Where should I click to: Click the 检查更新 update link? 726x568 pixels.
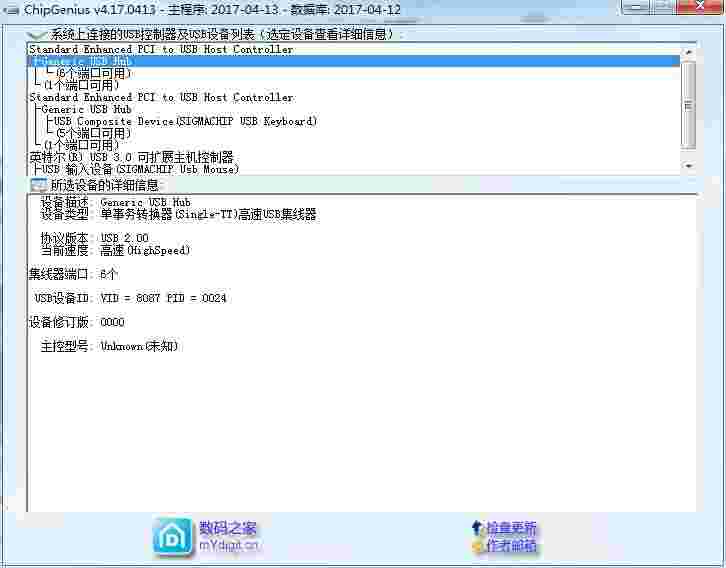(511, 528)
